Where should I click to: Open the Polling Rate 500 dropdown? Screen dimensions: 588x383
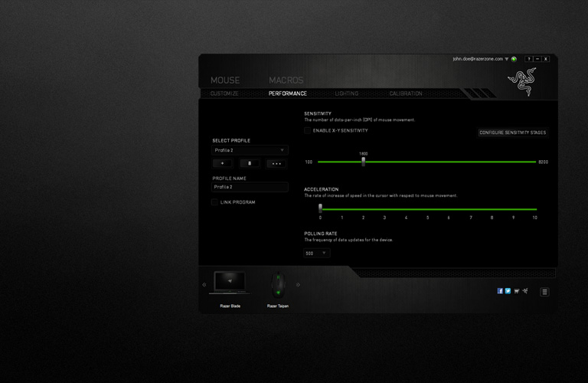pyautogui.click(x=317, y=253)
